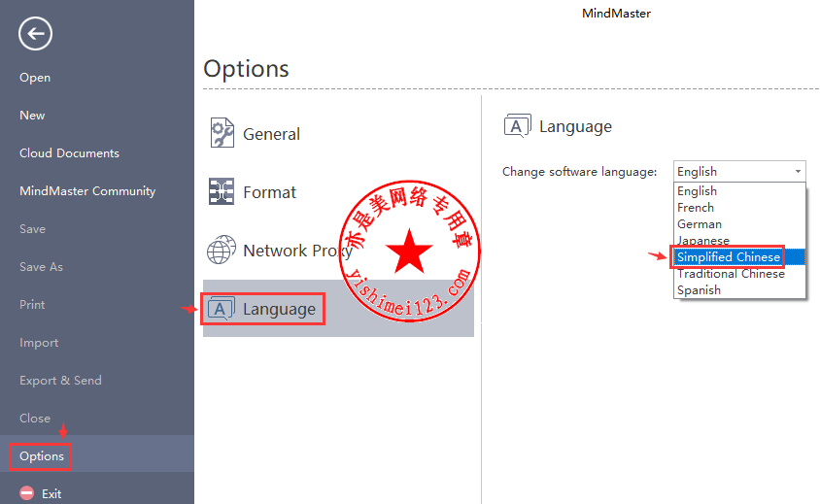Choose Spanish from the language list

click(x=739, y=289)
